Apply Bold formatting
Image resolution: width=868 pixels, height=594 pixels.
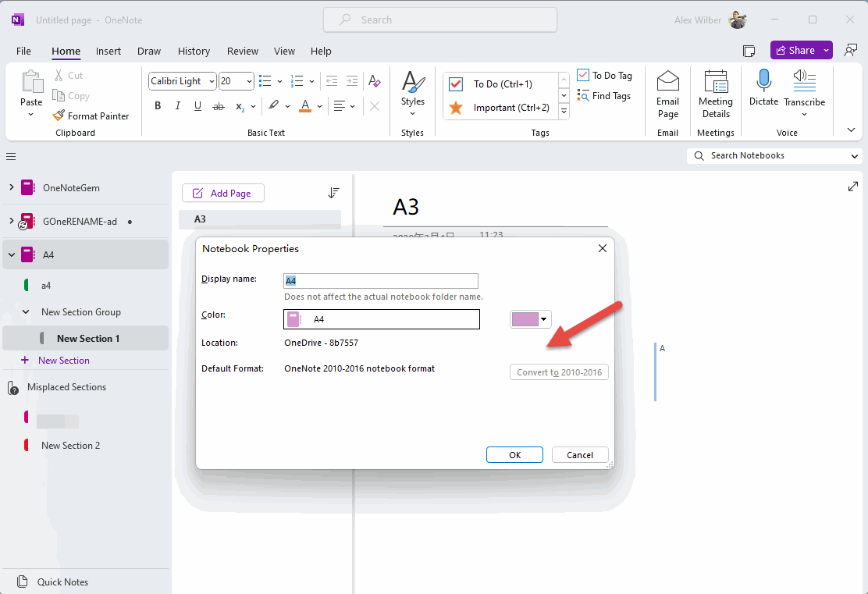(158, 106)
